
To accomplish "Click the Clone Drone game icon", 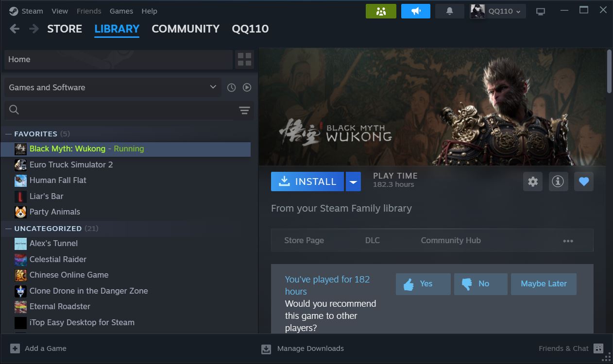I will point(20,291).
